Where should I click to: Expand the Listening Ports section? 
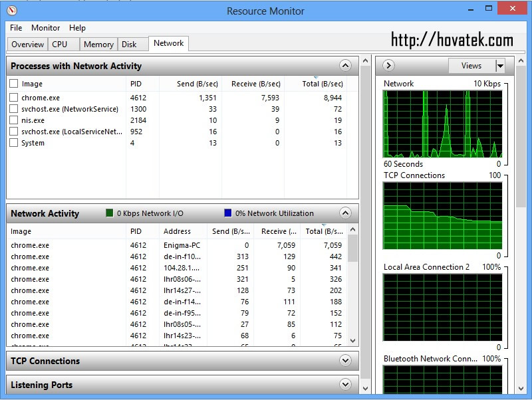[x=345, y=385]
